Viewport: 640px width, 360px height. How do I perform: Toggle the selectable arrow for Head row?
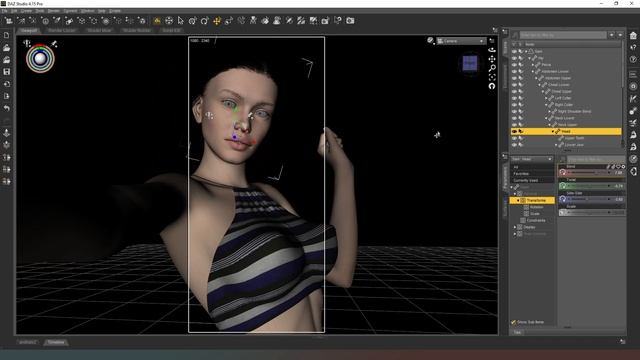(x=521, y=131)
